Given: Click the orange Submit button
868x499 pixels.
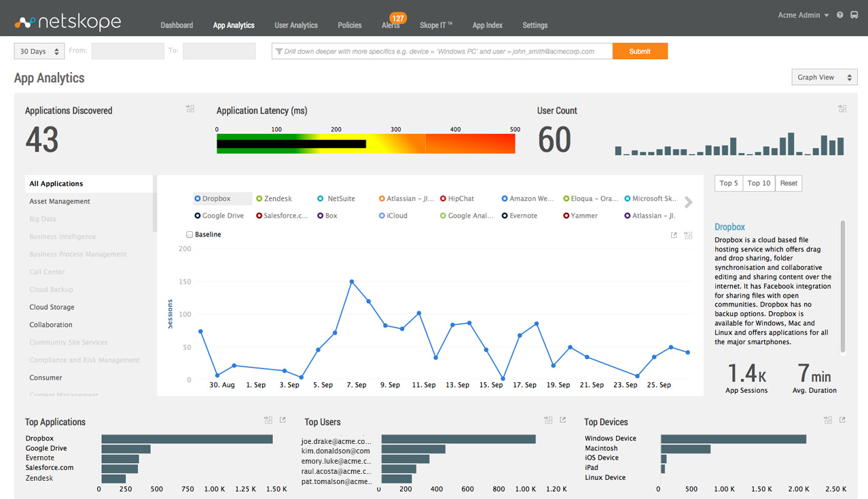Looking at the screenshot, I should pyautogui.click(x=639, y=52).
